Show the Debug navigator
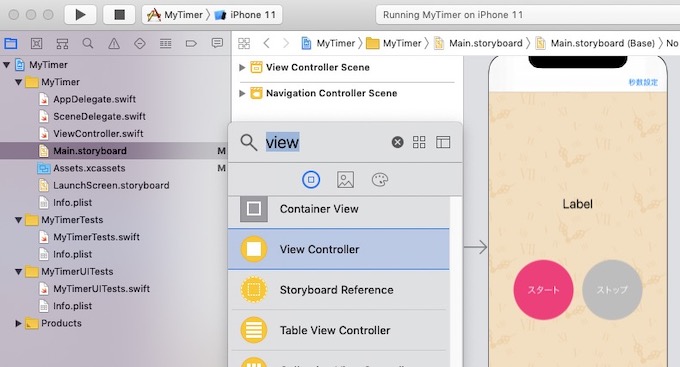The image size is (680, 367). point(165,43)
